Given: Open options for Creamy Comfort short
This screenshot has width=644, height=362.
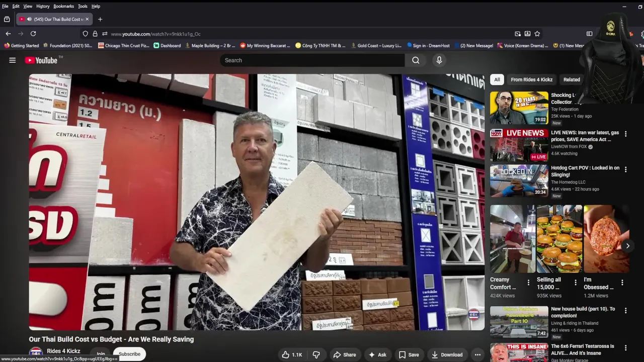Looking at the screenshot, I should (528, 283).
